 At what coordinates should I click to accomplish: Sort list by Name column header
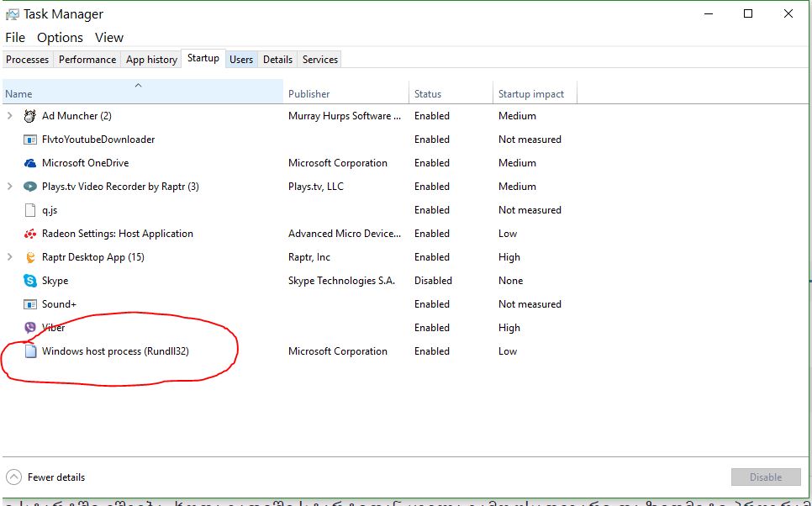click(18, 94)
